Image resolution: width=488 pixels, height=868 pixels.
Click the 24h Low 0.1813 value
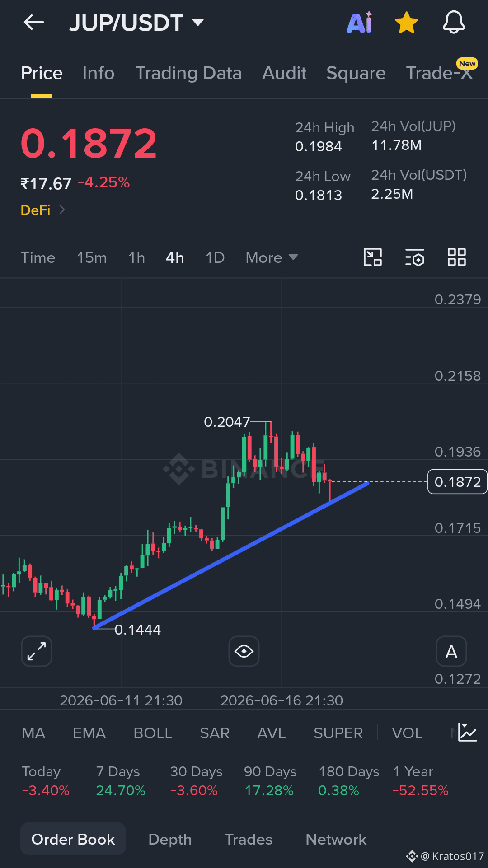point(318,195)
